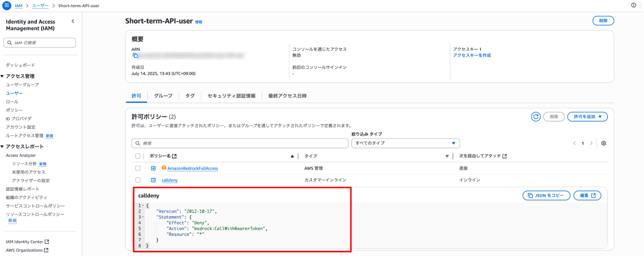Click the search magnifier in IAM の検索
Image resolution: width=644 pixels, height=256 pixels.
(9, 43)
